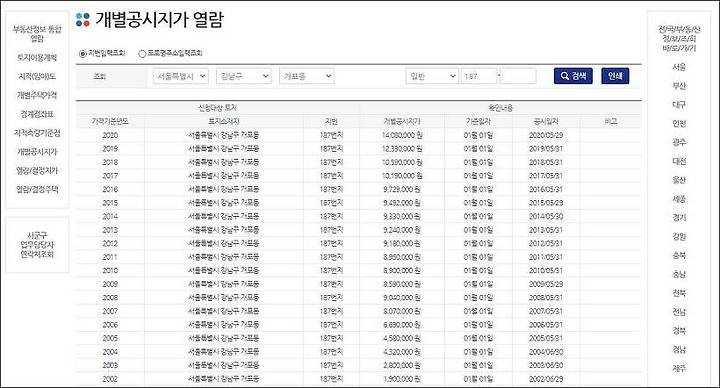Viewport: 720px width, 388px height.
Task: Select the 도로명주소입력조회 radio button
Action: click(x=142, y=54)
